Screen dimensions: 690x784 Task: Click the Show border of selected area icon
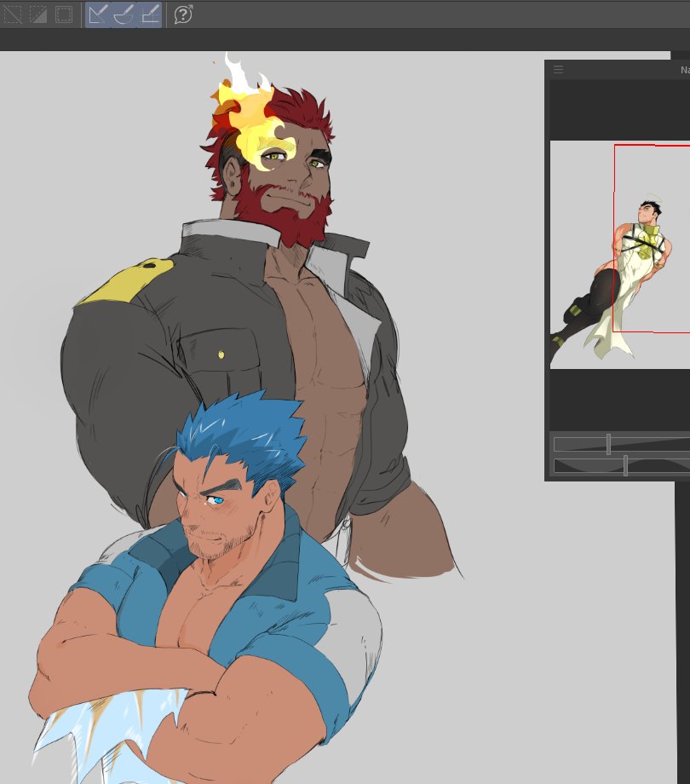pyautogui.click(x=63, y=14)
